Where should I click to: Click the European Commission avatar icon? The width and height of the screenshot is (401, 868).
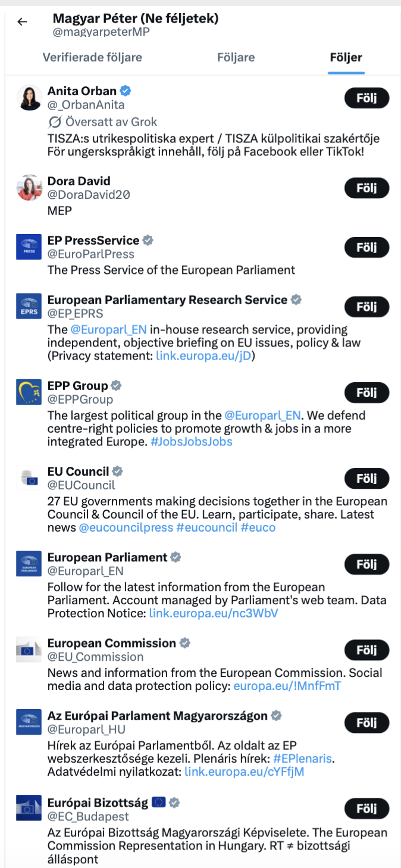pyautogui.click(x=29, y=650)
